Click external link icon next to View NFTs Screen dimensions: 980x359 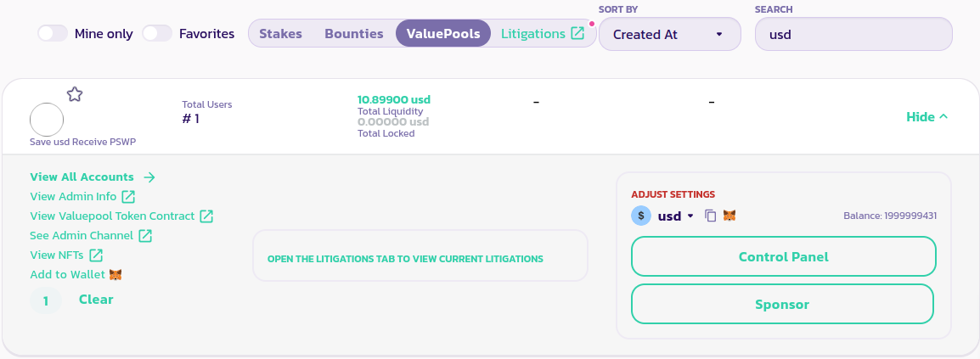tap(96, 255)
